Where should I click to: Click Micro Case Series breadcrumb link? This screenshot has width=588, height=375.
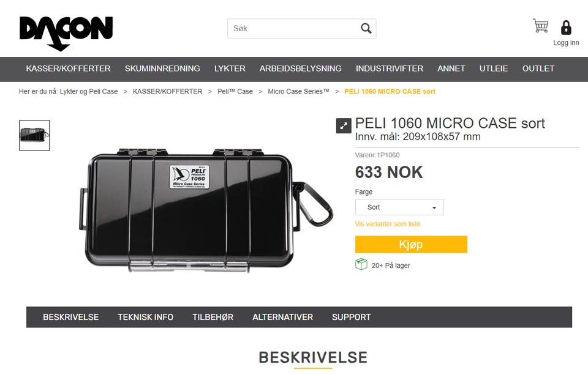[x=298, y=91]
